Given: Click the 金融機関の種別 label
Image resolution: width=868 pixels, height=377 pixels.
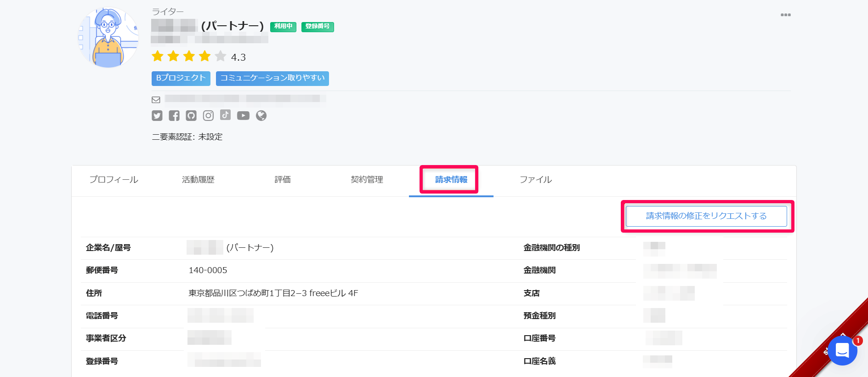Looking at the screenshot, I should 551,248.
